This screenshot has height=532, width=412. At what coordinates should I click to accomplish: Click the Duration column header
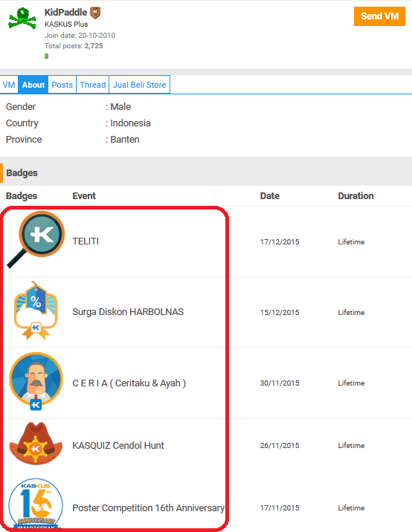pyautogui.click(x=355, y=195)
